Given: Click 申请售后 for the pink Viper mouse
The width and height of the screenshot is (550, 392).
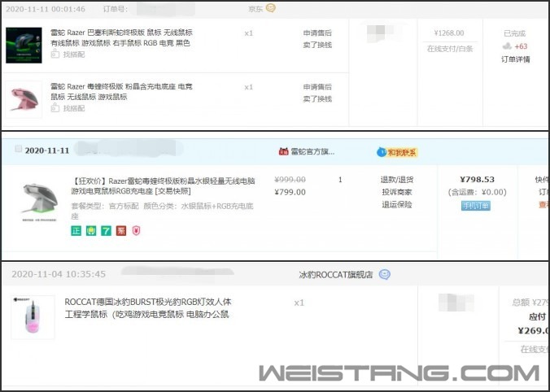Looking at the screenshot, I should (317, 87).
